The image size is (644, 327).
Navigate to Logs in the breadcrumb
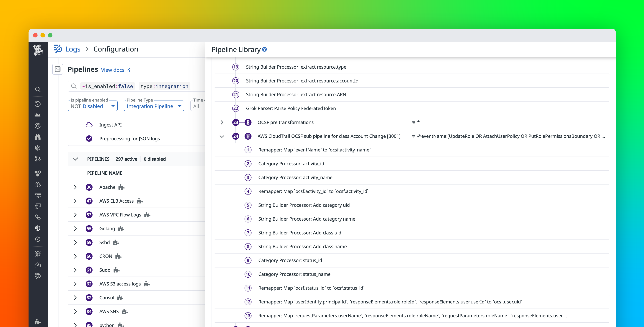click(x=73, y=49)
